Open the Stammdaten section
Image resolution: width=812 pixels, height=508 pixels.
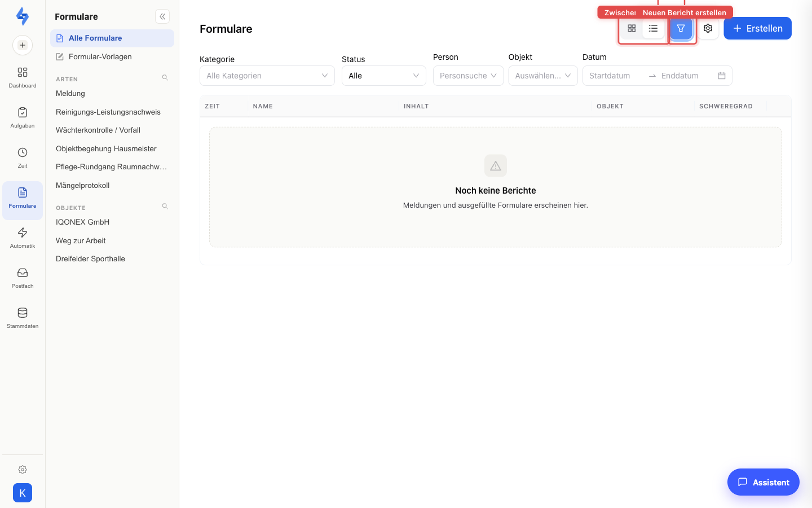[23, 318]
